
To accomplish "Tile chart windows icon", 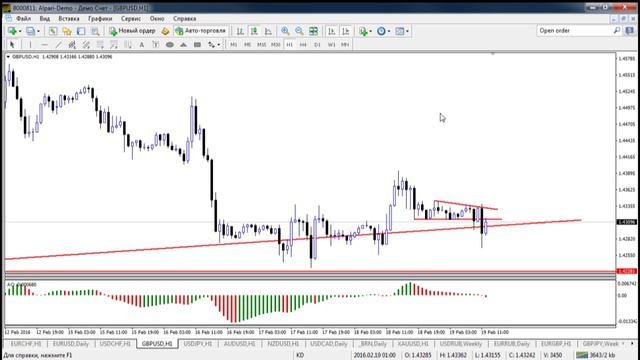I will 313,31.
